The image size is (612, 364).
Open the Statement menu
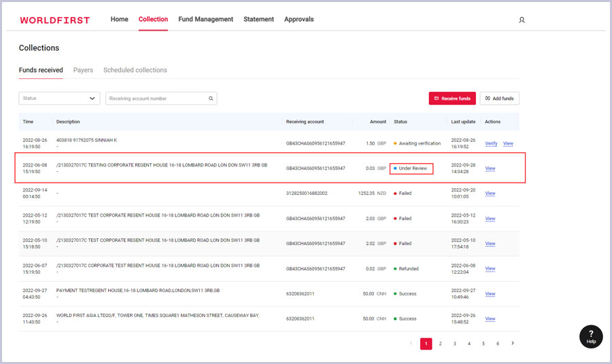(258, 20)
